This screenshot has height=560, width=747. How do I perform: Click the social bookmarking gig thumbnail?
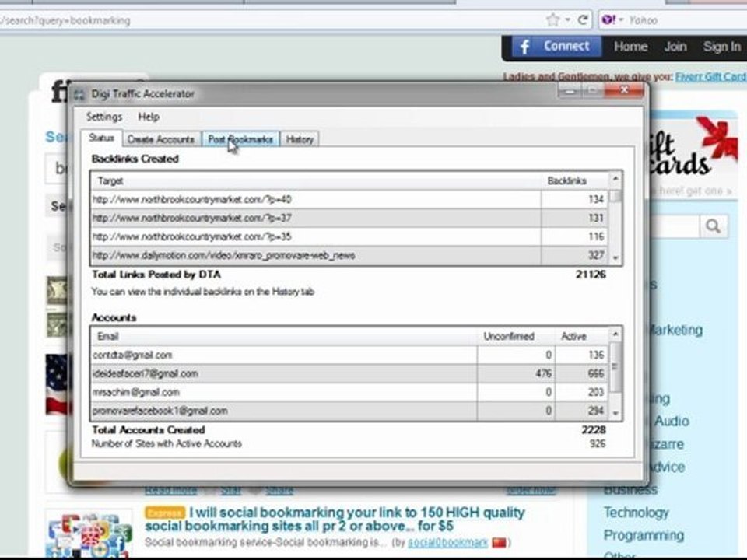[x=89, y=534]
